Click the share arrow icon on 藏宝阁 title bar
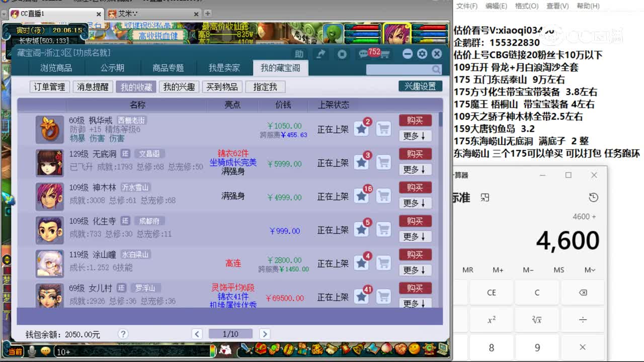Image resolution: width=644 pixels, height=362 pixels. [321, 54]
